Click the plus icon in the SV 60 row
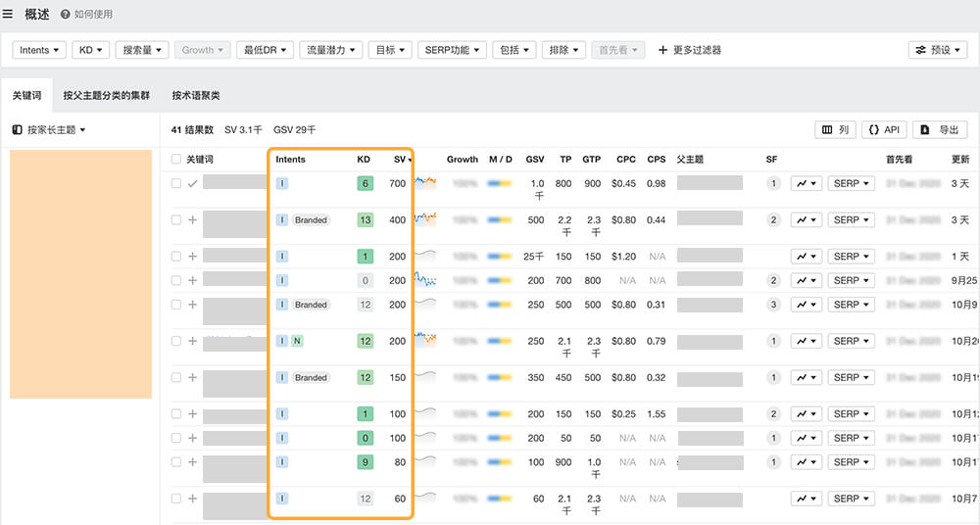The height and width of the screenshot is (525, 980). 192,499
